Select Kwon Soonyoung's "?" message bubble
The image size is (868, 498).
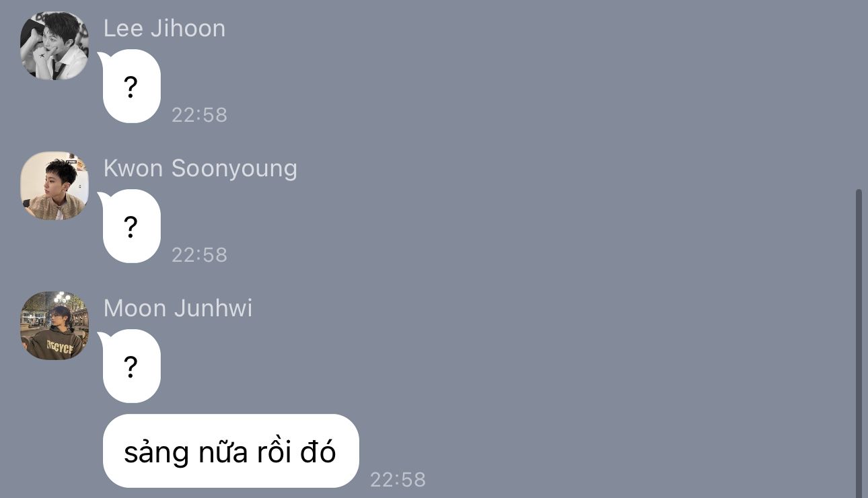[131, 226]
